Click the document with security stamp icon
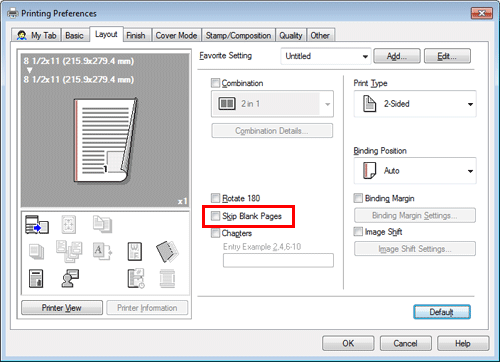Viewport: 500px width, 362px height. click(36, 279)
